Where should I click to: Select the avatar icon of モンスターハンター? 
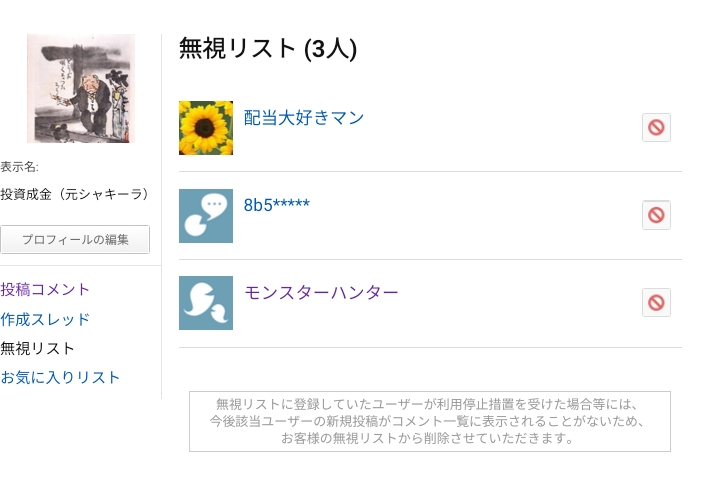click(x=206, y=302)
